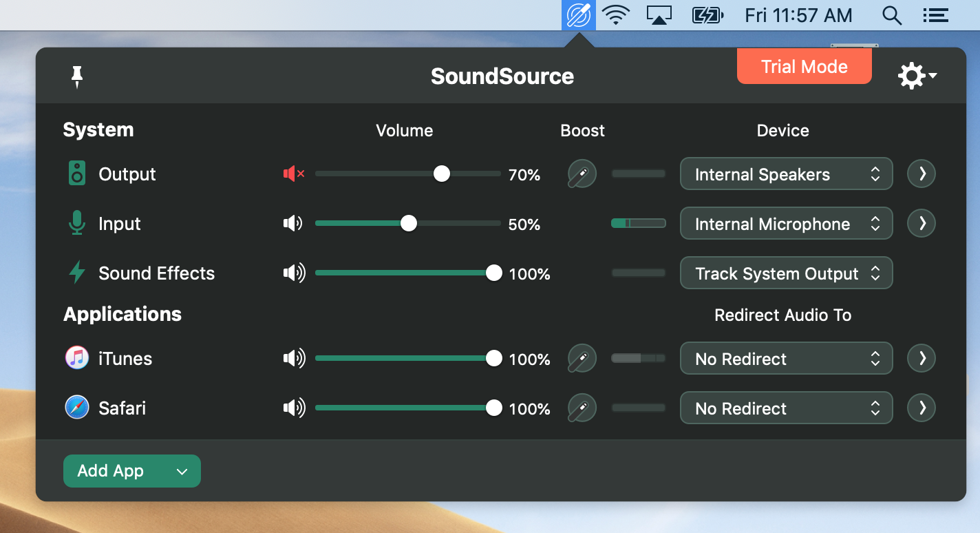Viewport: 980px width, 533px height.
Task: Click the SoundSource menu bar icon
Action: pos(579,15)
